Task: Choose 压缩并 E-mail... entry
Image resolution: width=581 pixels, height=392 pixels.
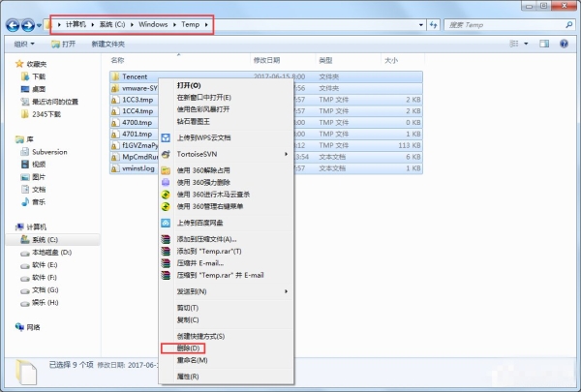Action: tap(227, 263)
